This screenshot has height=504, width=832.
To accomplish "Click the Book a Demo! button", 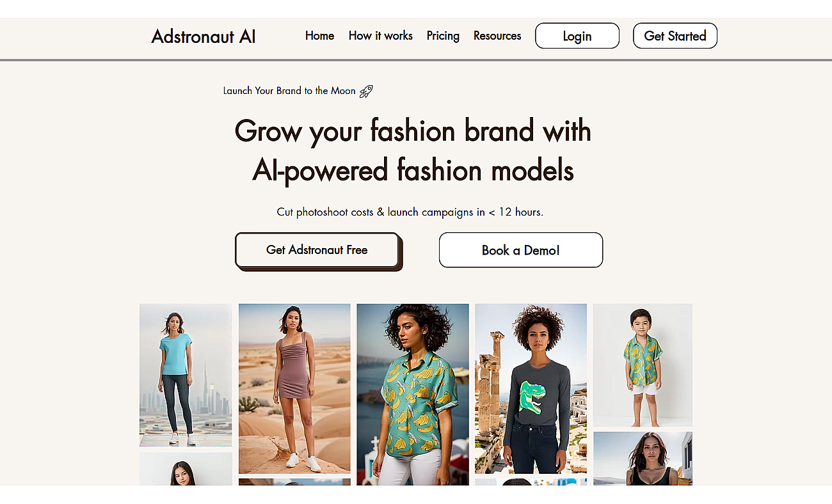I will pyautogui.click(x=521, y=250).
